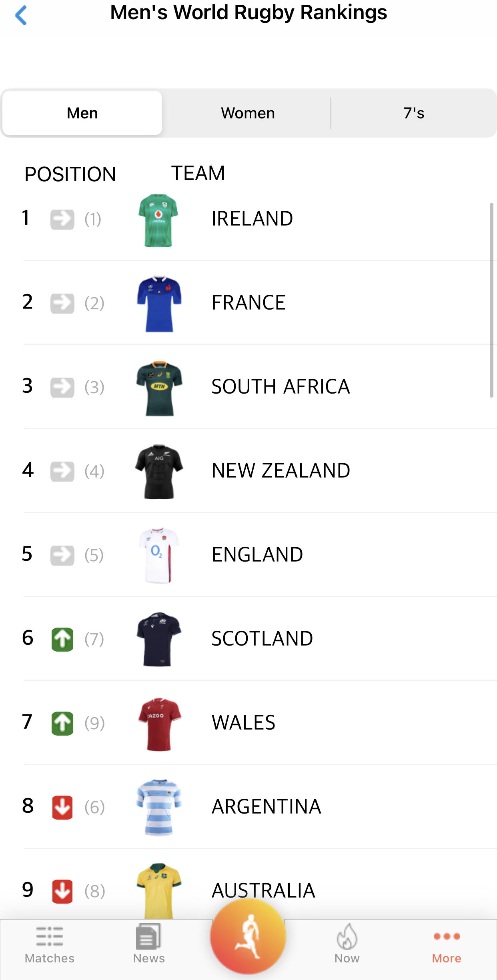Image resolution: width=497 pixels, height=980 pixels.
Task: Tap Ireland's grey no-change arrow
Action: [x=62, y=219]
